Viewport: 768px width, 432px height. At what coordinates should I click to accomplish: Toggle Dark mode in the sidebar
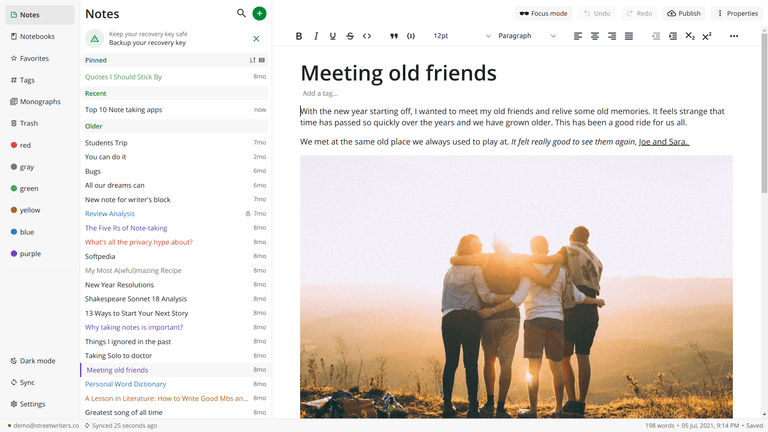38,361
